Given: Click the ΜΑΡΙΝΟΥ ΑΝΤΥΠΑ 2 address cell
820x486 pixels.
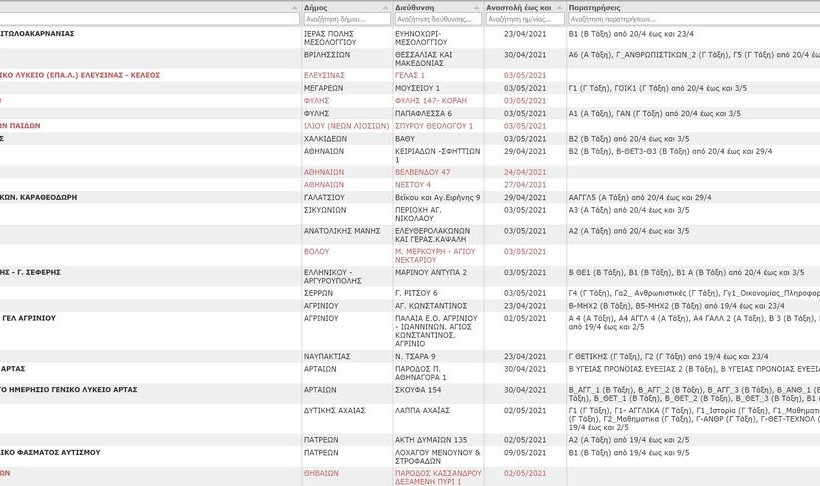Looking at the screenshot, I should [431, 272].
